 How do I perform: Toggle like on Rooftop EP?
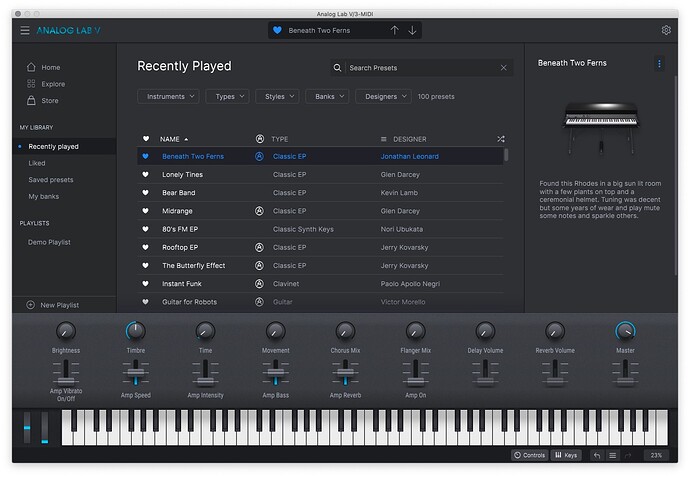click(146, 247)
